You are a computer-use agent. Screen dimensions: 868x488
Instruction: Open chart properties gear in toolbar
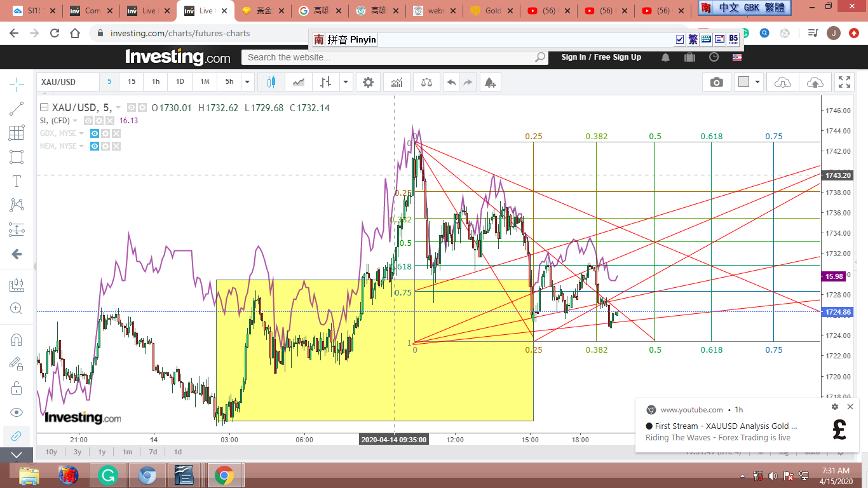(x=368, y=82)
